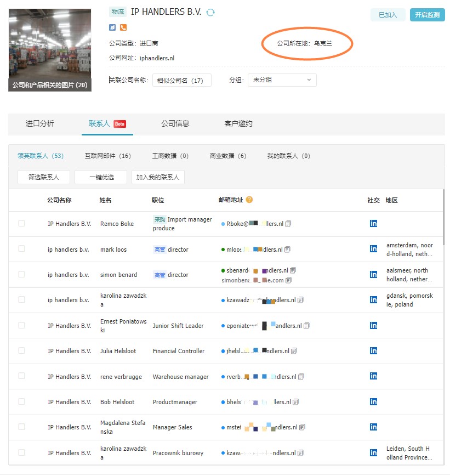This screenshot has width=450, height=476.
Task: Copy rene verbrugge's email via copy icon
Action: [x=301, y=377]
